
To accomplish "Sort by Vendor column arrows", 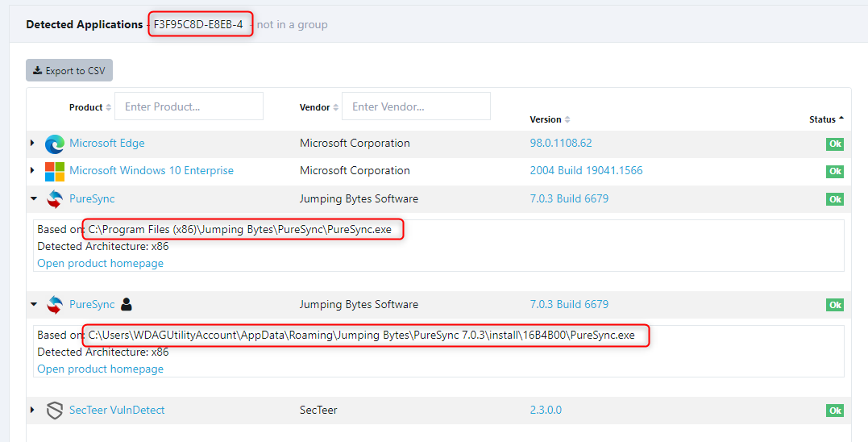I will point(335,107).
